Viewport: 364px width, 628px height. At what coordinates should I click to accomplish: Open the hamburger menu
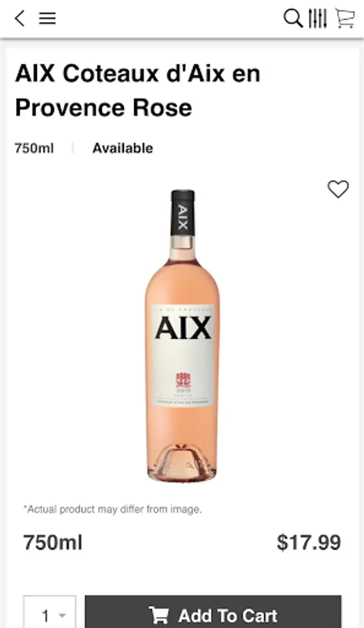click(47, 18)
